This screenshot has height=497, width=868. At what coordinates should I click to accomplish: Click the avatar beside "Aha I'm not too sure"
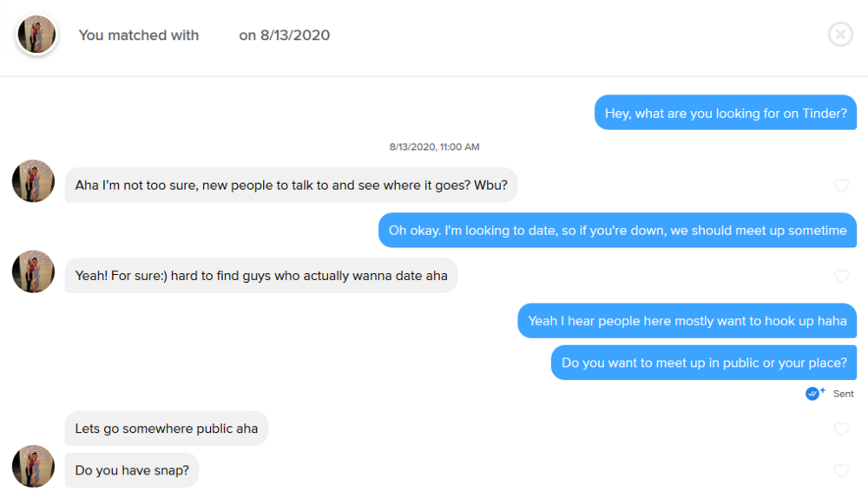33,181
